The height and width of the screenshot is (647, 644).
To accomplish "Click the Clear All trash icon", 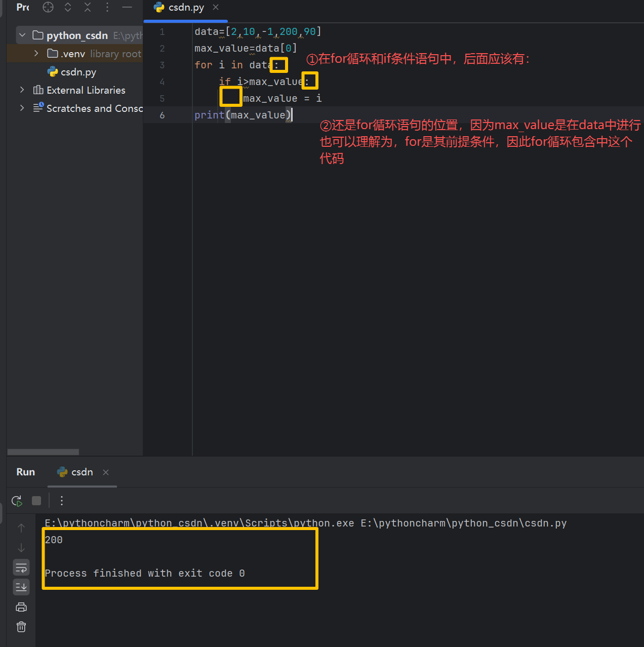I will pos(21,627).
